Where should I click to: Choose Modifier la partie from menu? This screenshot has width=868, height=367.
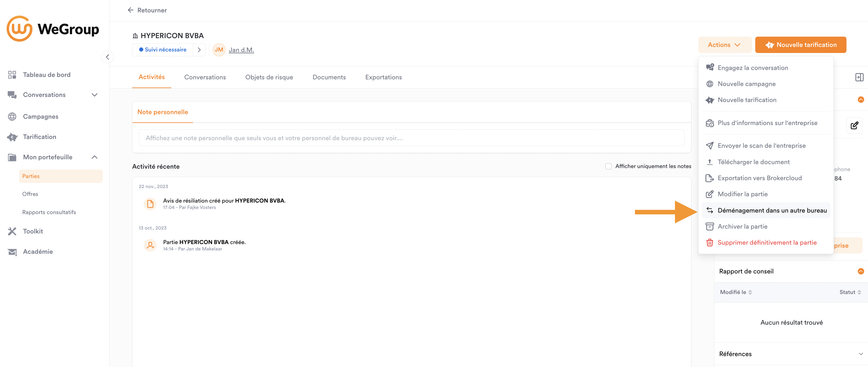point(766,194)
